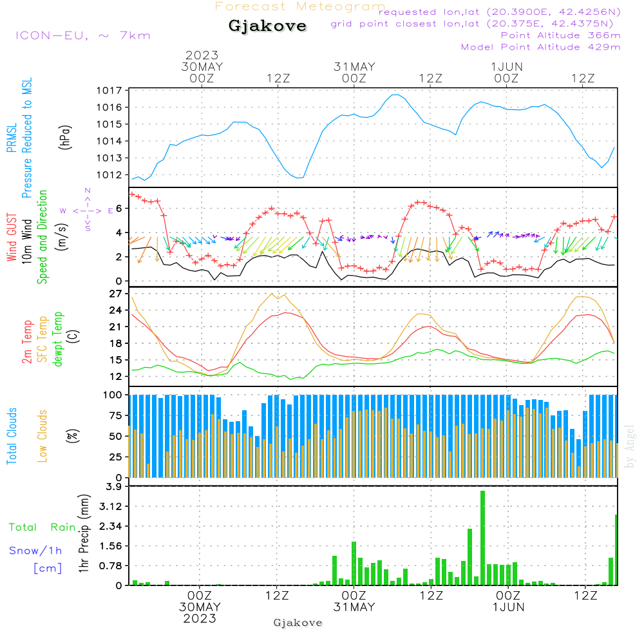Click the pressure axis value 1016

[109, 107]
